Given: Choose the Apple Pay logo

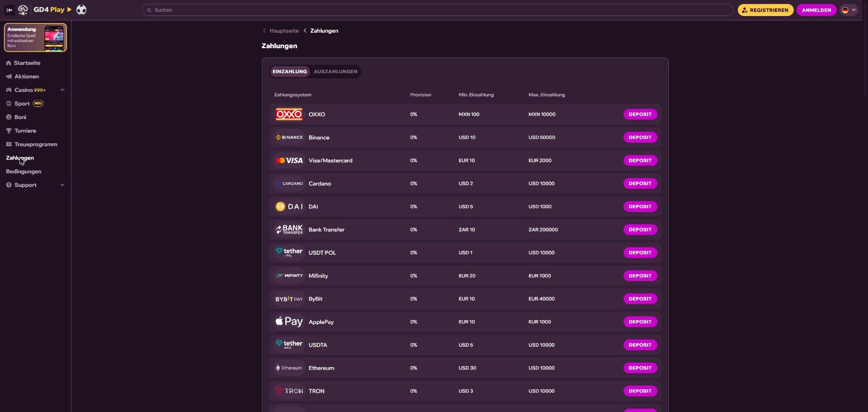Looking at the screenshot, I should click(289, 322).
